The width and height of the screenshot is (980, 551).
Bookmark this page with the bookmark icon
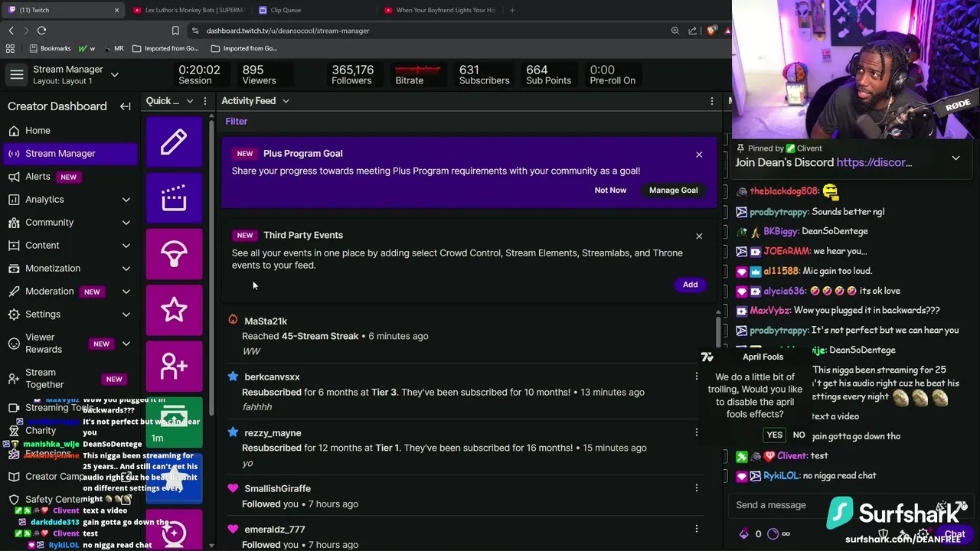pos(175,31)
